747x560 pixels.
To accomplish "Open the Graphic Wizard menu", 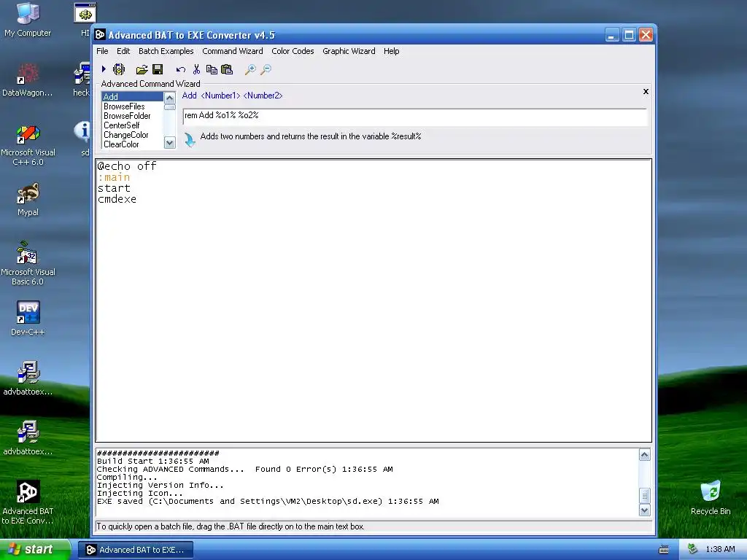I will coord(349,51).
